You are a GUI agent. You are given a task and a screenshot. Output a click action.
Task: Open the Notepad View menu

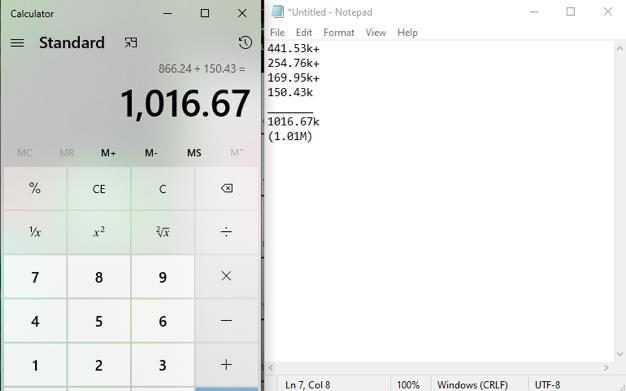pos(376,32)
